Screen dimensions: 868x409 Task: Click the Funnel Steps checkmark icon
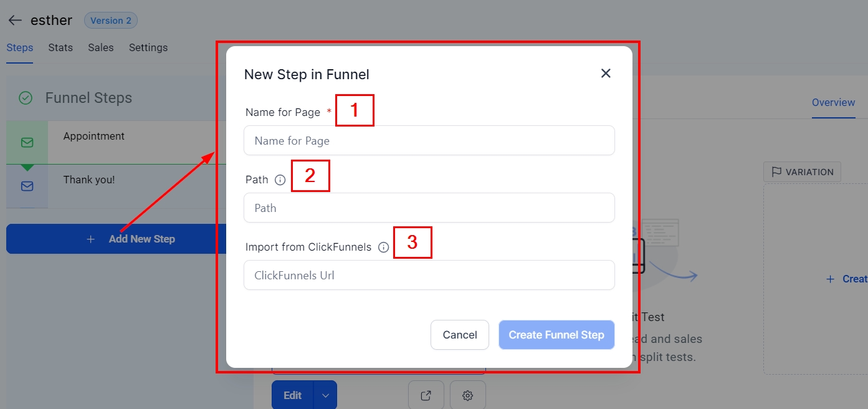coord(26,98)
